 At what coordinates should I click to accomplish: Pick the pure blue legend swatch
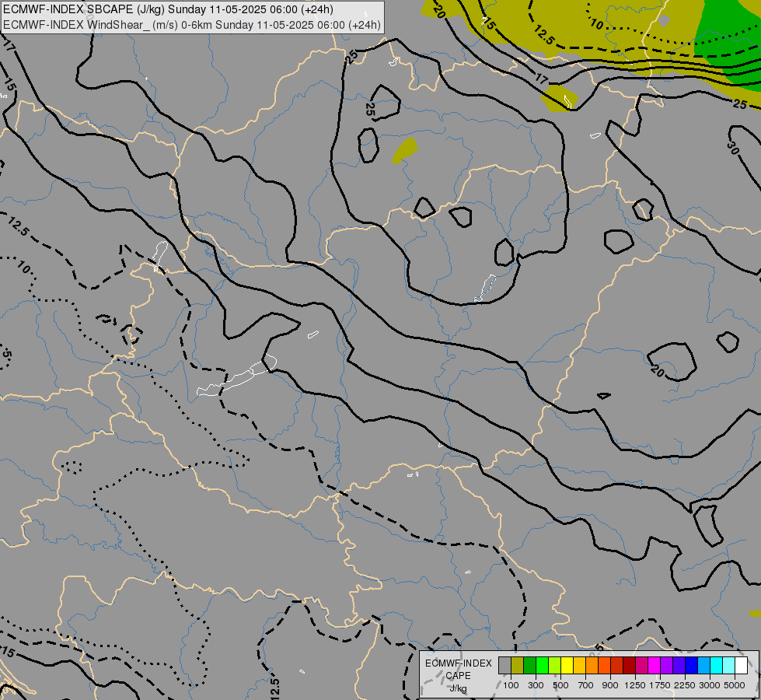coord(691,665)
